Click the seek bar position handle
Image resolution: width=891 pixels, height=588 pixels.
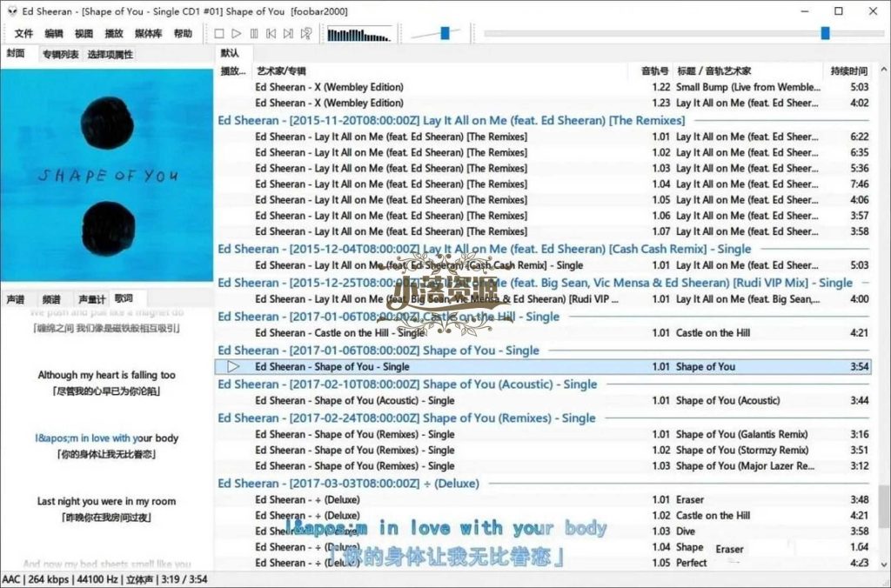click(825, 34)
